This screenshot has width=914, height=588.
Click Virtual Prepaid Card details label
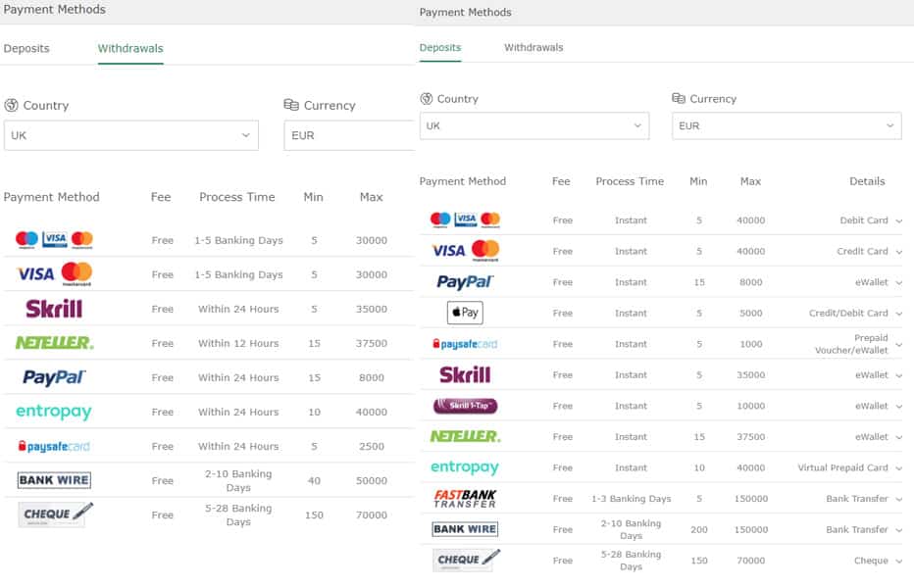coord(842,467)
